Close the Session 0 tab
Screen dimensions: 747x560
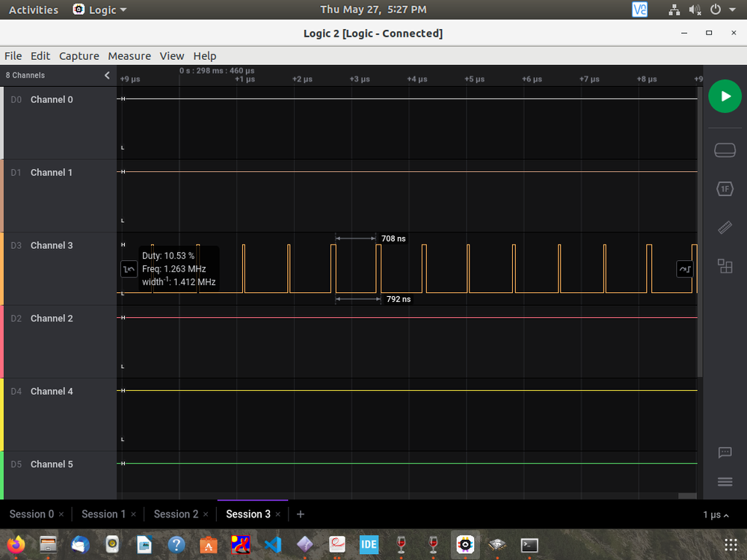(61, 514)
